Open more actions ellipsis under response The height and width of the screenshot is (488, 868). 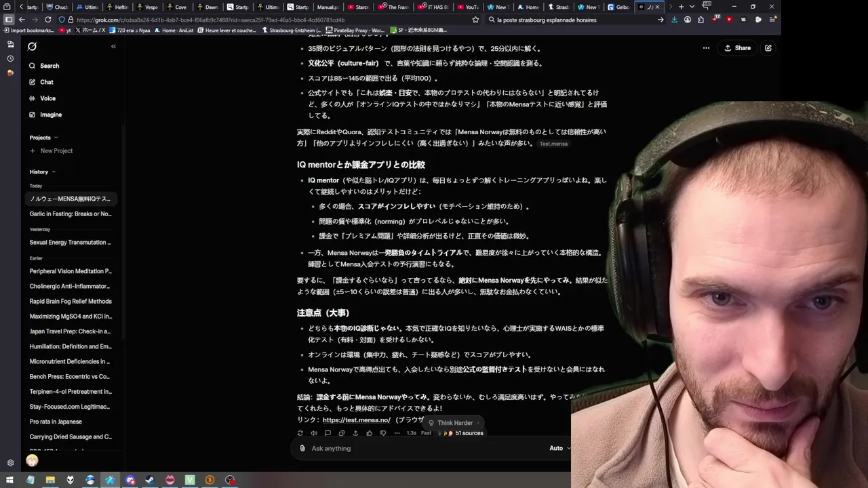coord(397,433)
